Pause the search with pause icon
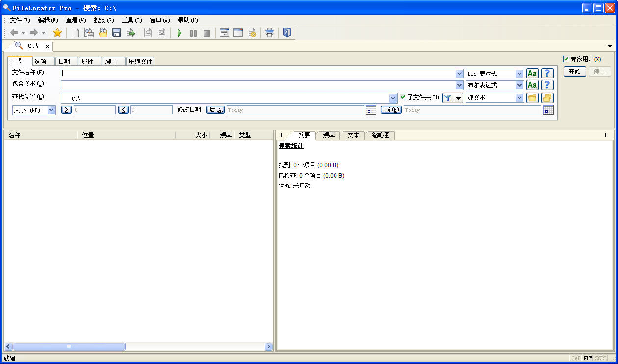 [x=193, y=33]
